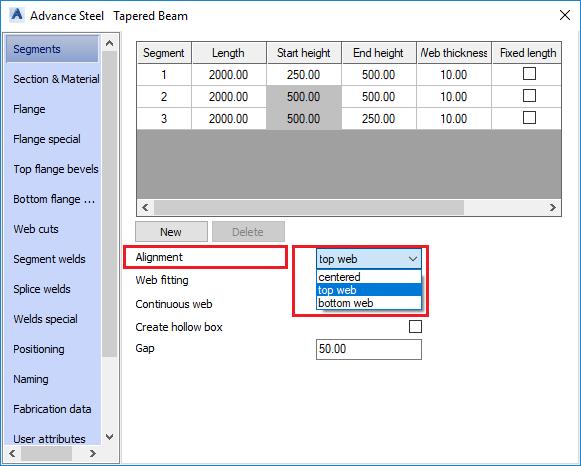Click the Segment column header
The height and width of the screenshot is (466, 581).
[x=164, y=53]
